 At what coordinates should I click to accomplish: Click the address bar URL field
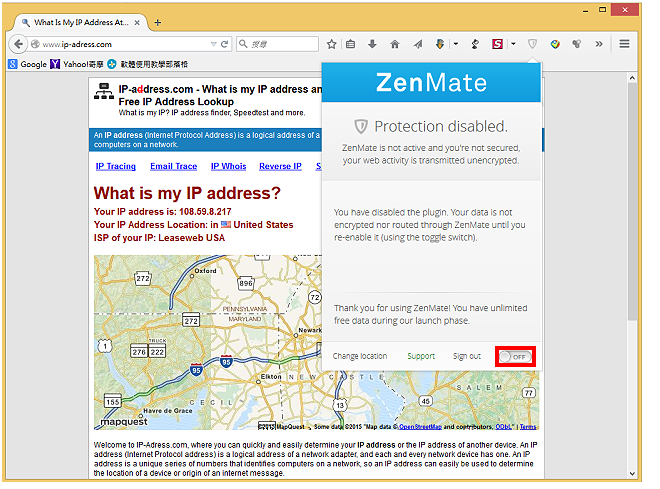(124, 44)
